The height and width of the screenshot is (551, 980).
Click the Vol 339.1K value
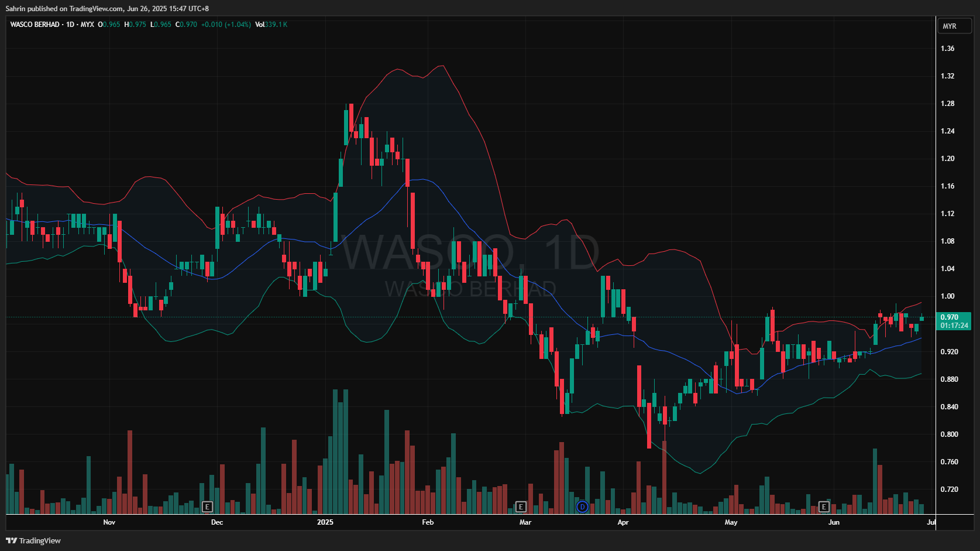point(271,25)
